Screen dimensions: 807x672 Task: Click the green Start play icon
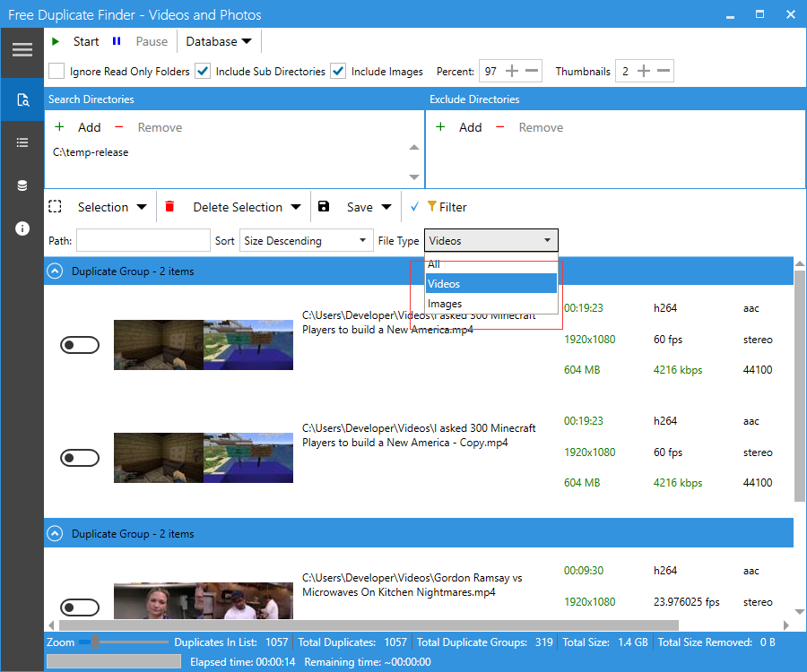click(x=56, y=41)
